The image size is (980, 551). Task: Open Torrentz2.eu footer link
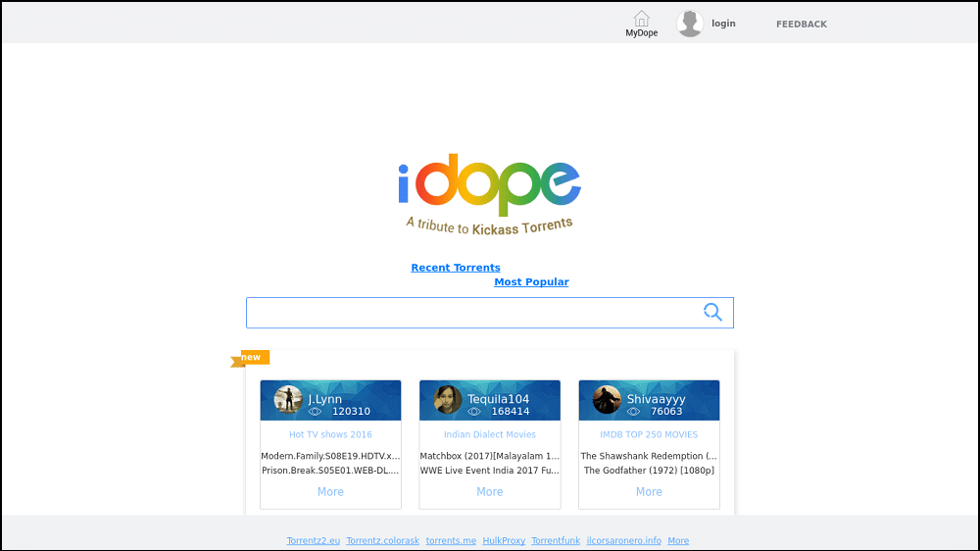pyautogui.click(x=314, y=541)
